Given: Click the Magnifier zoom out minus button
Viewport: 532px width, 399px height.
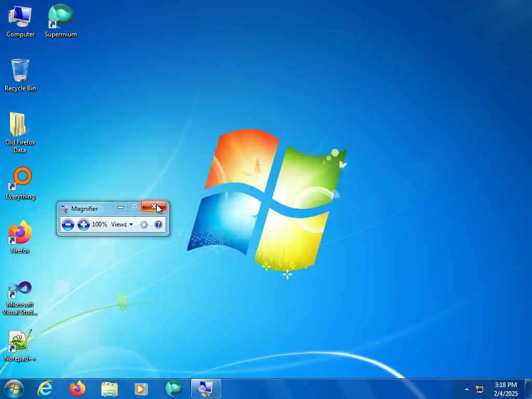Looking at the screenshot, I should tap(68, 224).
